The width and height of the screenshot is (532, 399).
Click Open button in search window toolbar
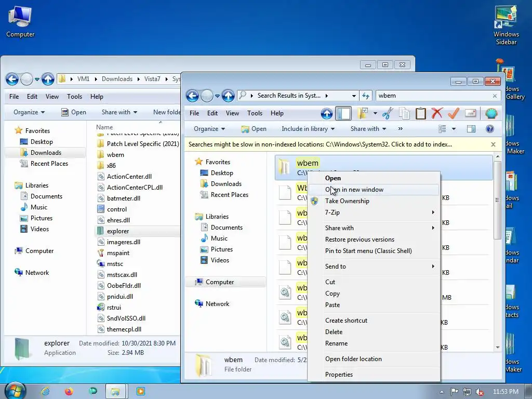point(254,129)
